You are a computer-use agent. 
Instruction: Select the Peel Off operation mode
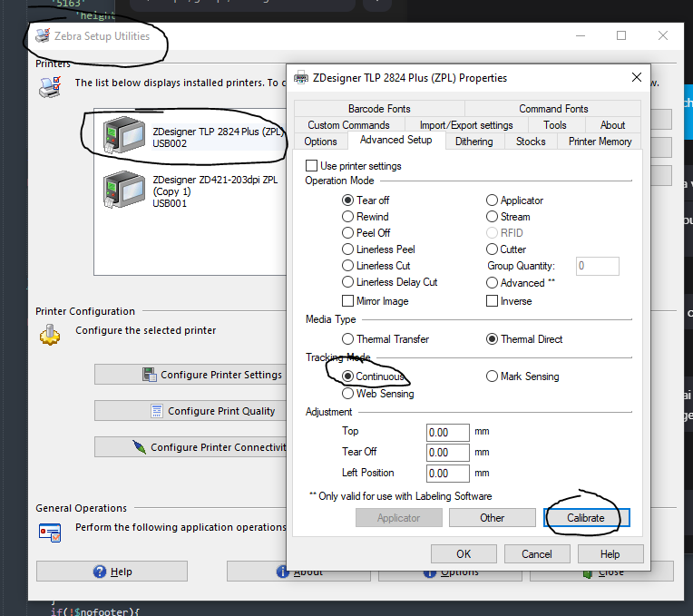click(x=348, y=233)
